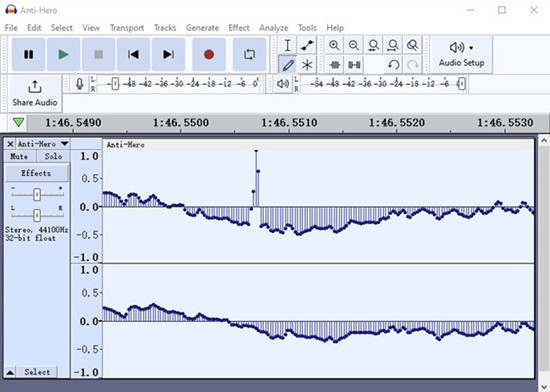Collapse the track with the up-arrow button
The image size is (550, 392).
[10, 372]
